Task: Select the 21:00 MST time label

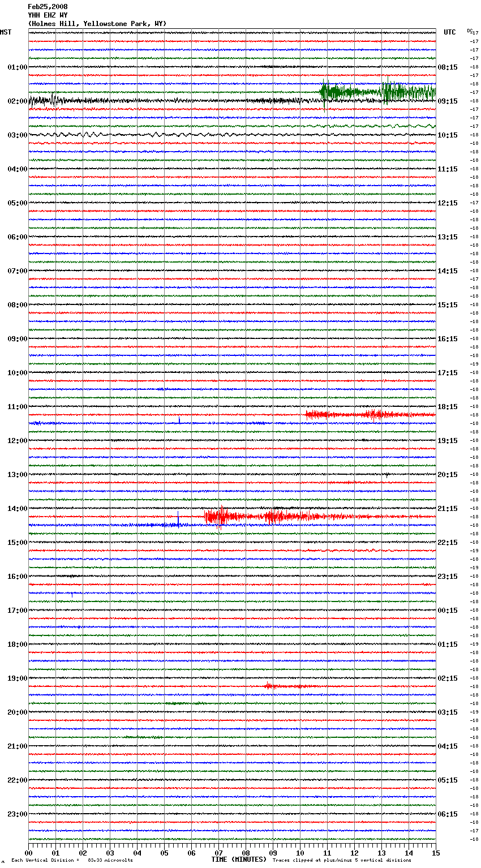Action: 18,746
